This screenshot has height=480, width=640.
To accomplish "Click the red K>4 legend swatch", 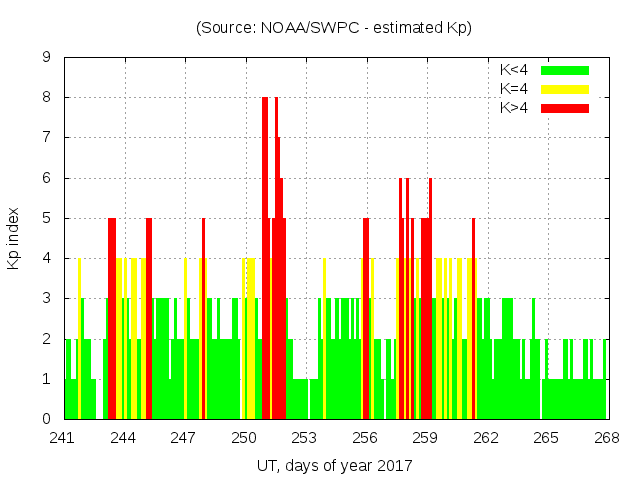I will (565, 108).
